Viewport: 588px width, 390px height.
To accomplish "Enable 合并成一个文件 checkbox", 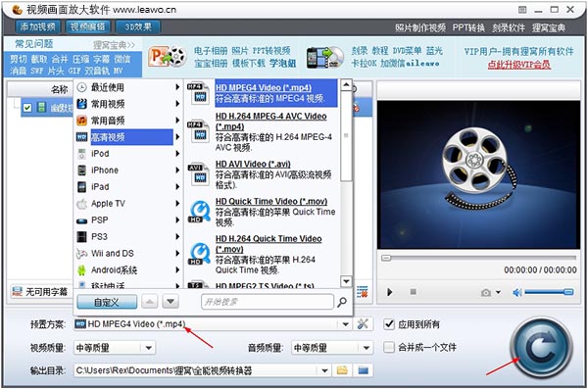I will pyautogui.click(x=389, y=347).
